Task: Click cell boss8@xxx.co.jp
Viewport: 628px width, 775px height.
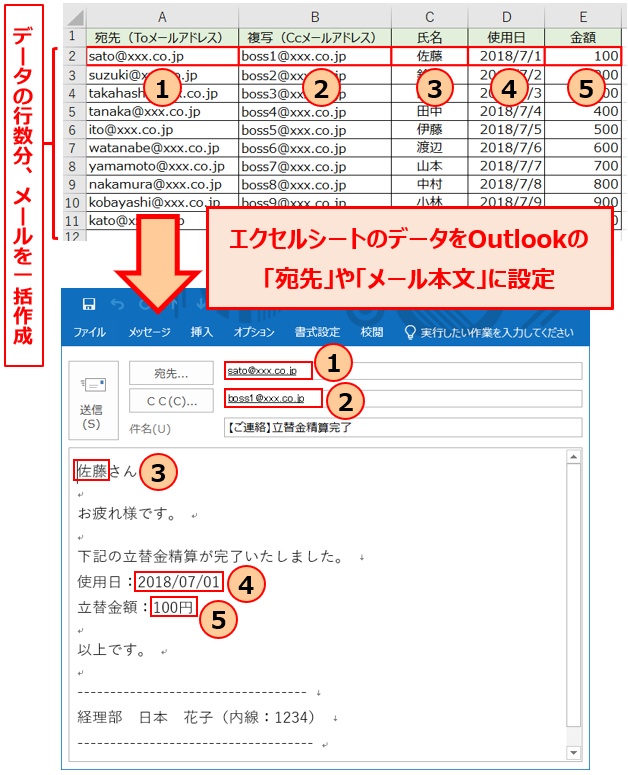Action: [315, 184]
